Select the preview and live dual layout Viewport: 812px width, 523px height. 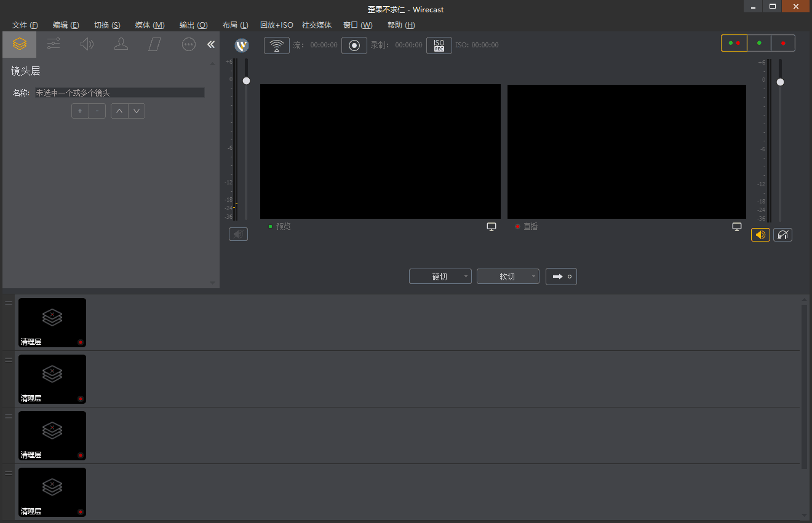pyautogui.click(x=734, y=43)
